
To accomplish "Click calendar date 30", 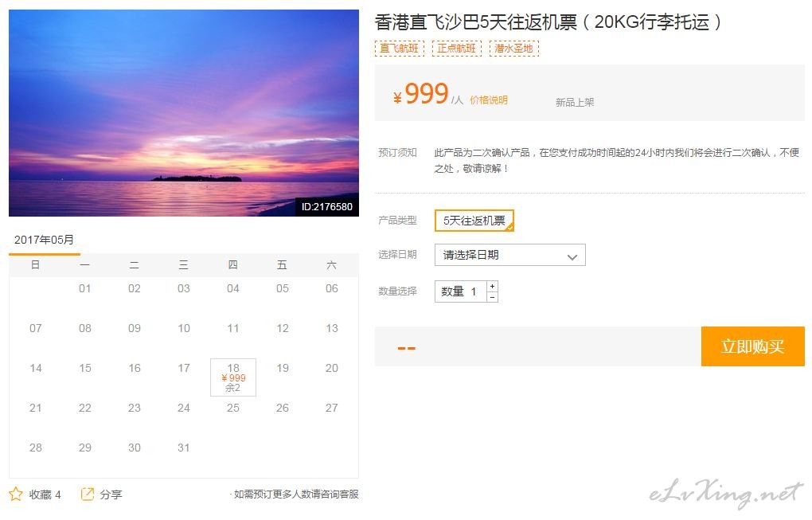I will tap(134, 448).
